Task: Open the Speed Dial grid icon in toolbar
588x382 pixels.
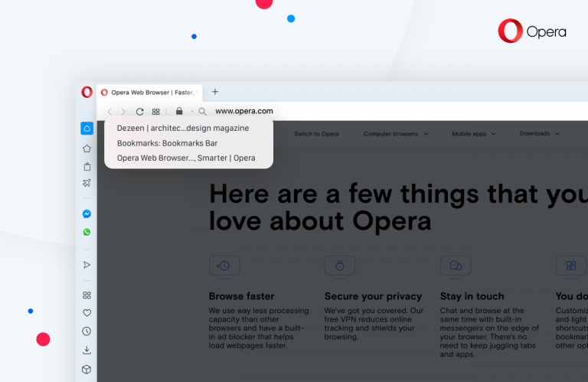Action: tap(155, 111)
